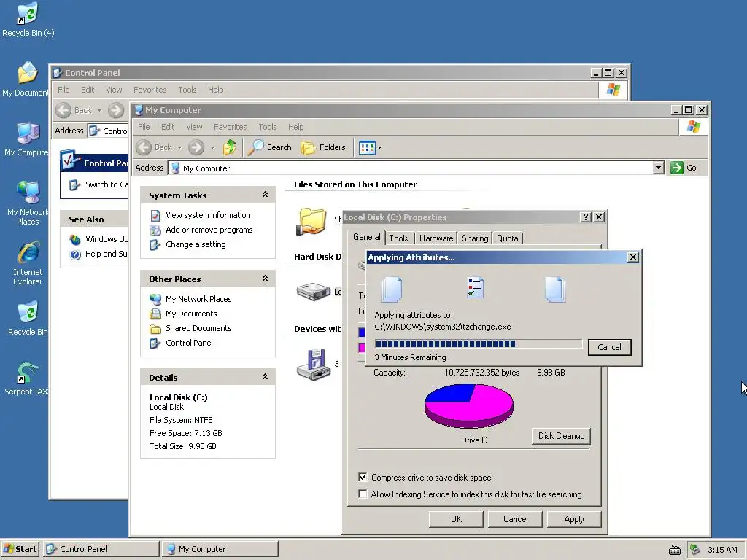Open Recycle Bin (4) shortcut on desktop

pyautogui.click(x=28, y=20)
